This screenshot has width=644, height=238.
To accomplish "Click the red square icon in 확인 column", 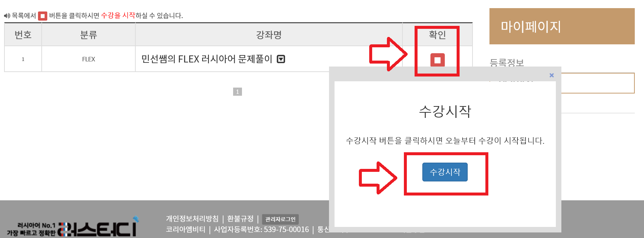I will (x=437, y=60).
